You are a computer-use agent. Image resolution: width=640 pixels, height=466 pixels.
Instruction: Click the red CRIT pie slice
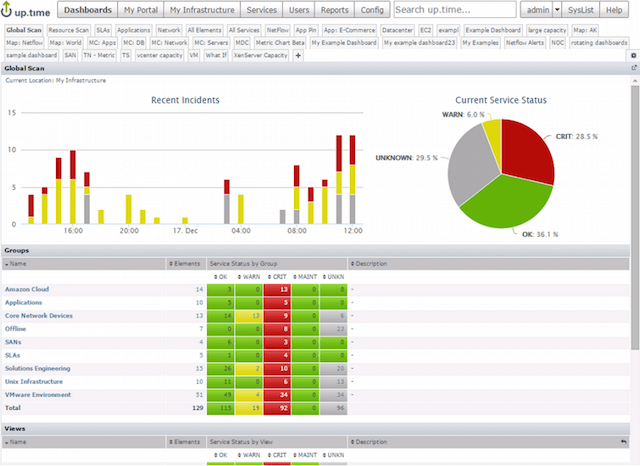(526, 151)
